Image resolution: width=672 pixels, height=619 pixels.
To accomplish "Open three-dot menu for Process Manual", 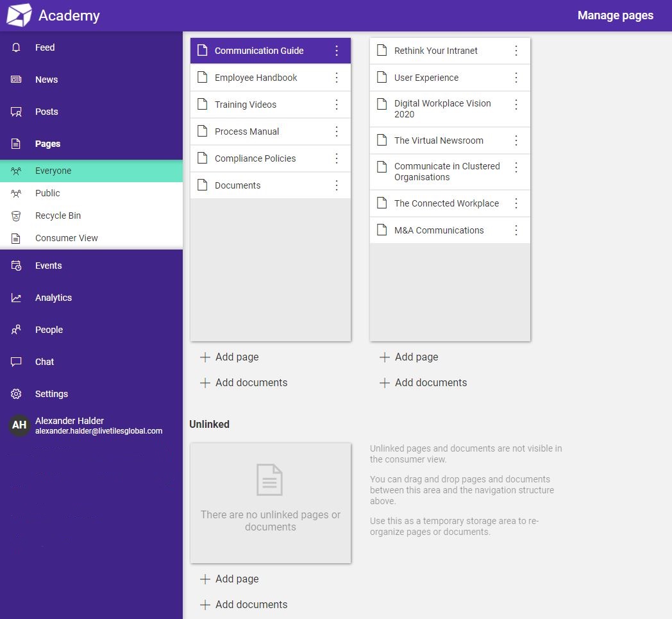I will pos(337,131).
